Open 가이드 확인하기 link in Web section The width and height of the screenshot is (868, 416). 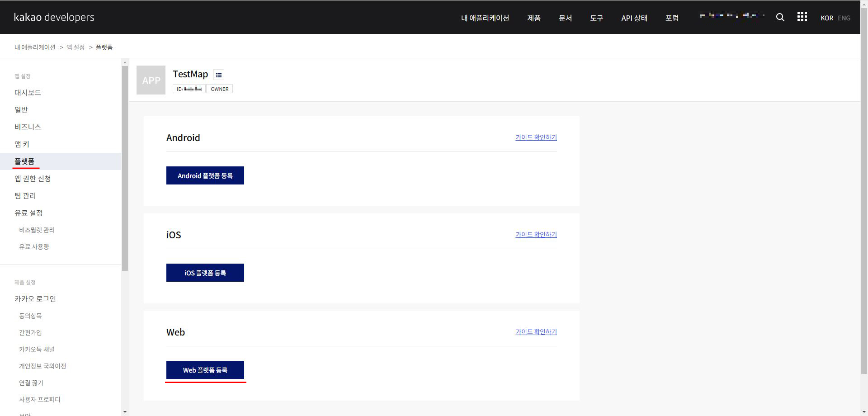[x=536, y=331]
